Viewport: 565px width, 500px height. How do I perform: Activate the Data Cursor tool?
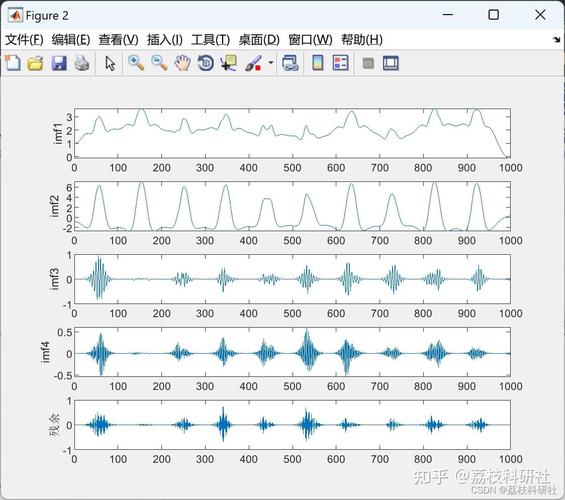[x=229, y=63]
